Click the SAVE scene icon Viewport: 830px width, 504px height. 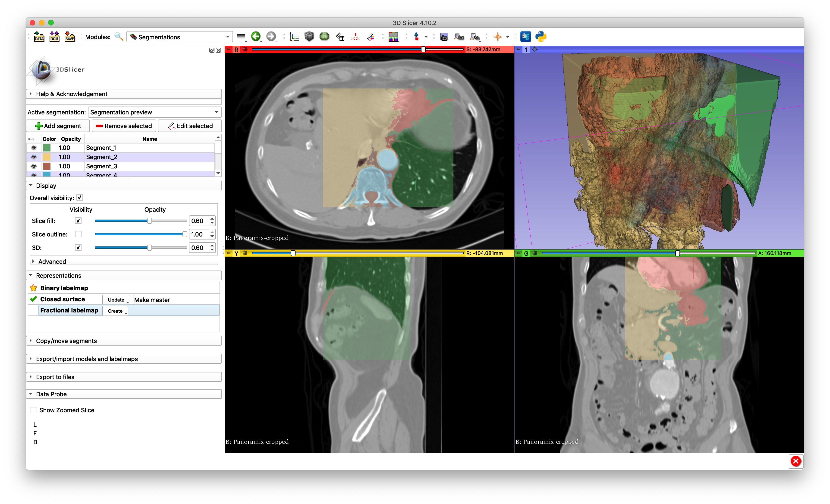(69, 37)
